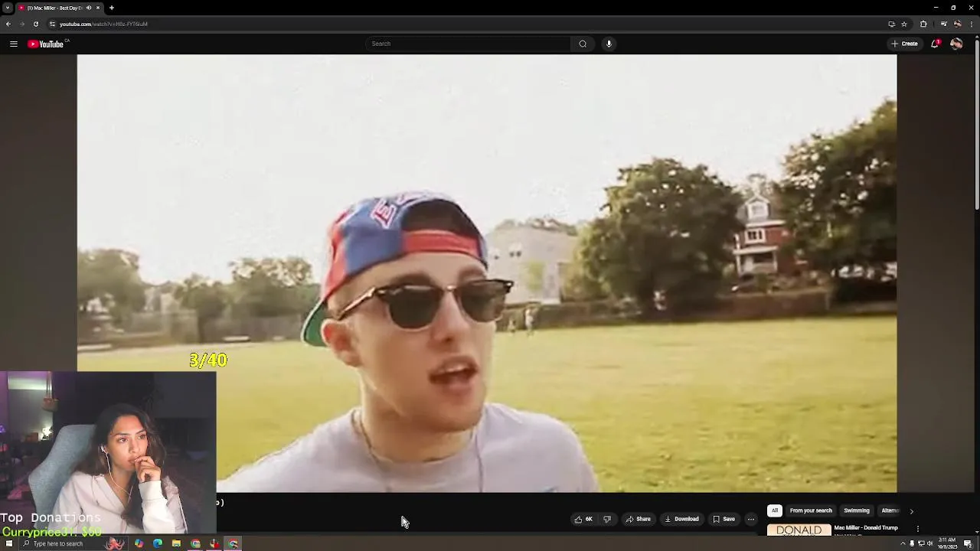
Task: Open the Windows notification center
Action: [x=969, y=543]
